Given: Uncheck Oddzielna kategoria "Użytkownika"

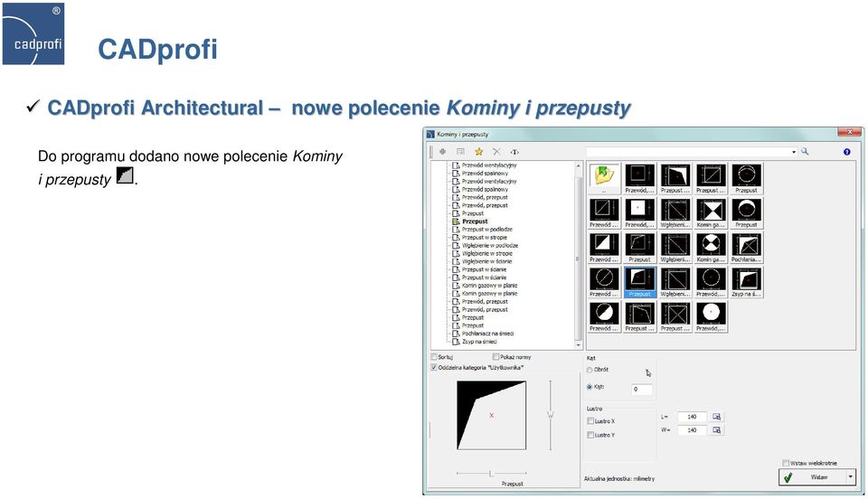Looking at the screenshot, I should point(435,367).
